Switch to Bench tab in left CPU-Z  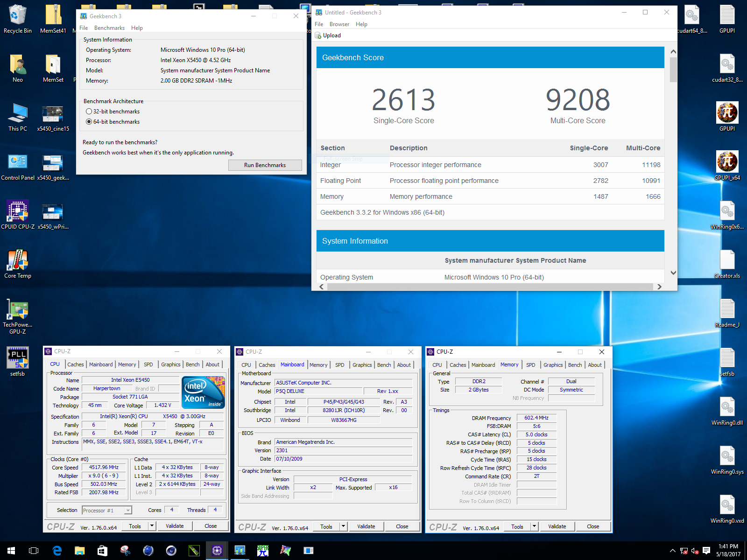[x=193, y=364]
